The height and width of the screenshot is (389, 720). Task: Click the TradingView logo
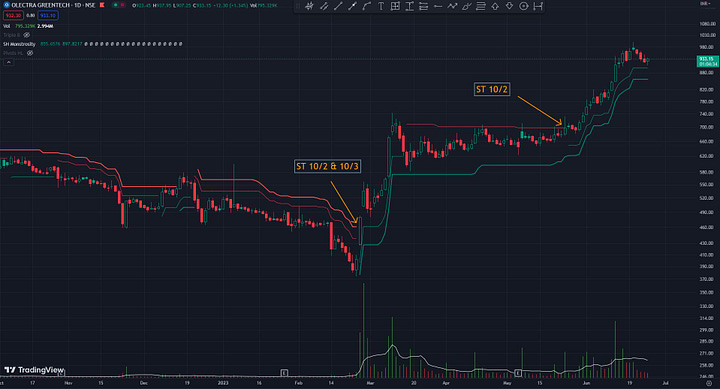[34, 370]
